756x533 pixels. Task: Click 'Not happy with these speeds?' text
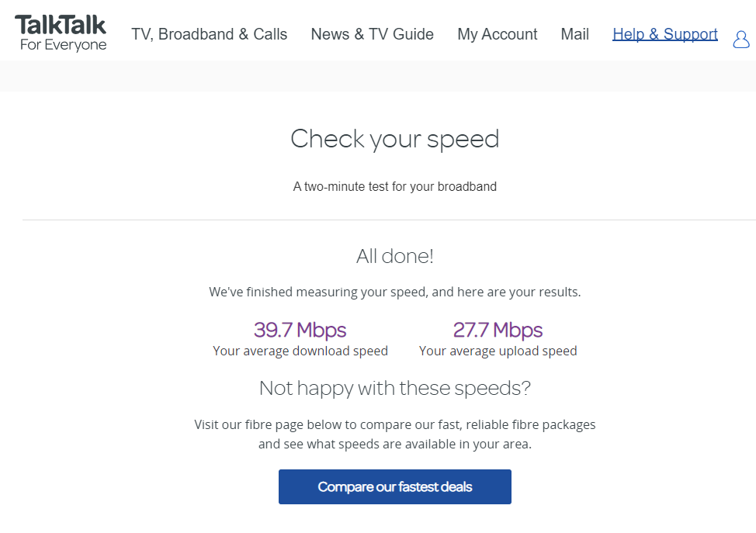[394, 388]
